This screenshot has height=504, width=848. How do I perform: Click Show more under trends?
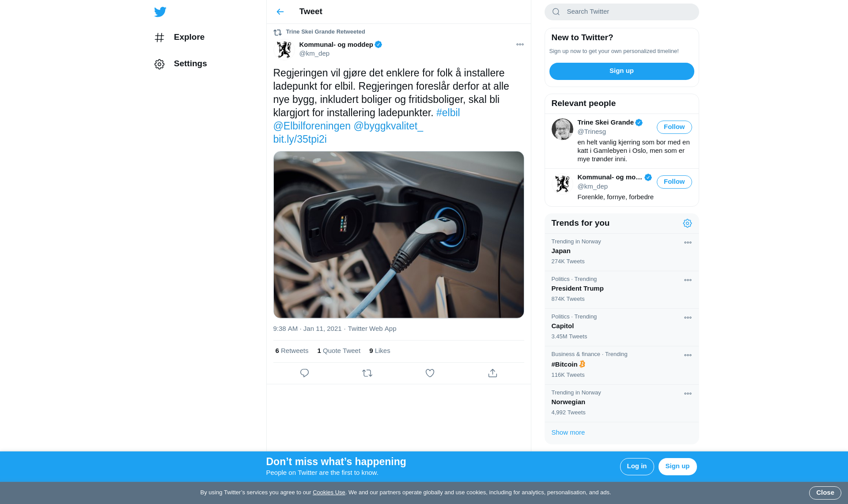click(568, 432)
